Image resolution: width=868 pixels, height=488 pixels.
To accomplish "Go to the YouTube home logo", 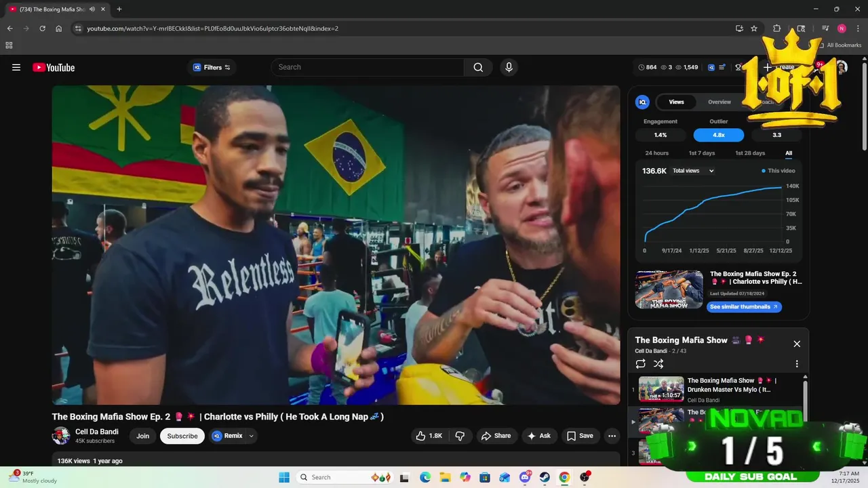I will pos(54,67).
